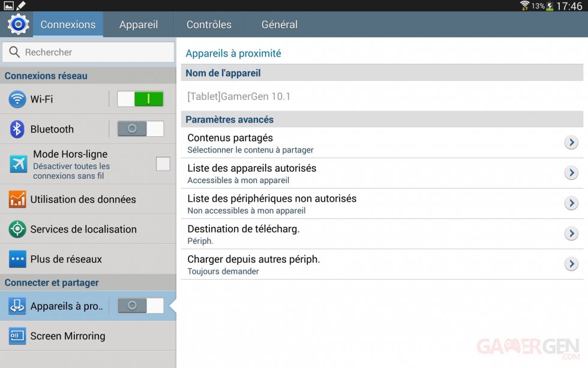Click the Screen Mirroring icon
The height and width of the screenshot is (368, 588).
[x=17, y=336]
